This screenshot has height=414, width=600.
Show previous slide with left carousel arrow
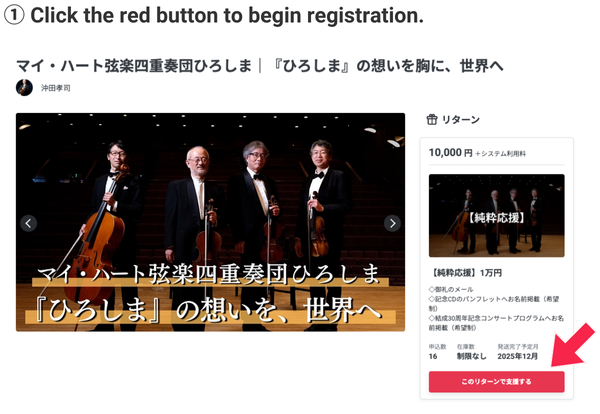(29, 223)
